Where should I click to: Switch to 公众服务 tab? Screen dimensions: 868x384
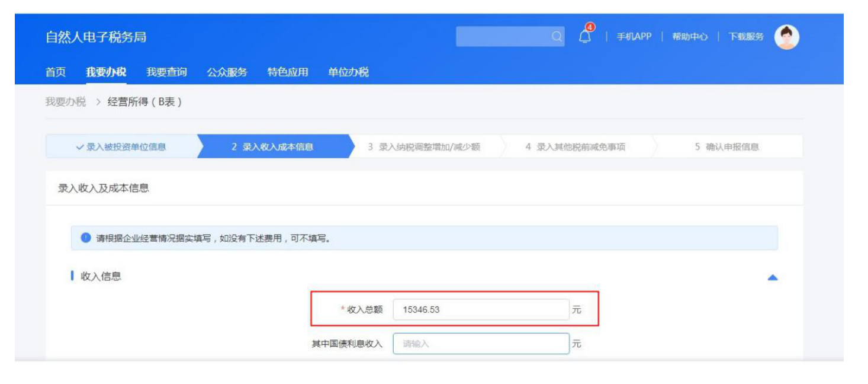(227, 72)
